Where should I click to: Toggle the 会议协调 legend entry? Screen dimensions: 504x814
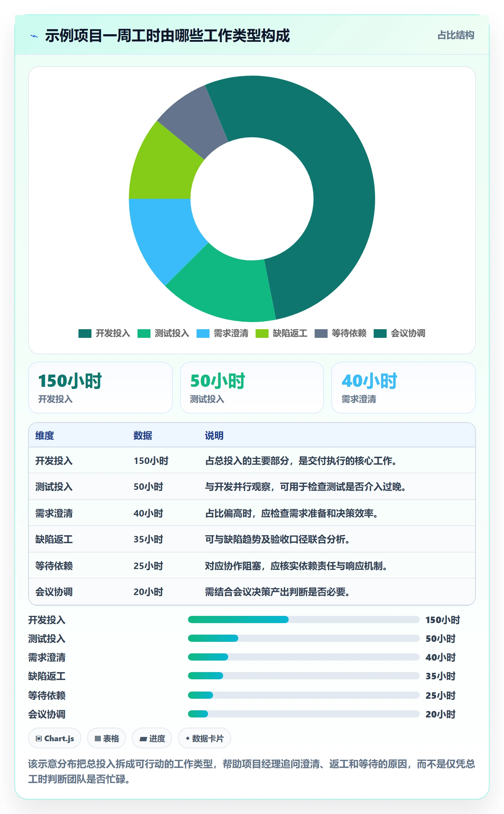point(399,334)
